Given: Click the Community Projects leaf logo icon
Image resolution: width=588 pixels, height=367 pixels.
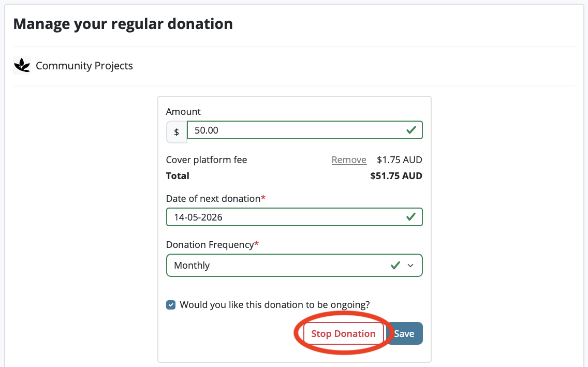Looking at the screenshot, I should [21, 65].
